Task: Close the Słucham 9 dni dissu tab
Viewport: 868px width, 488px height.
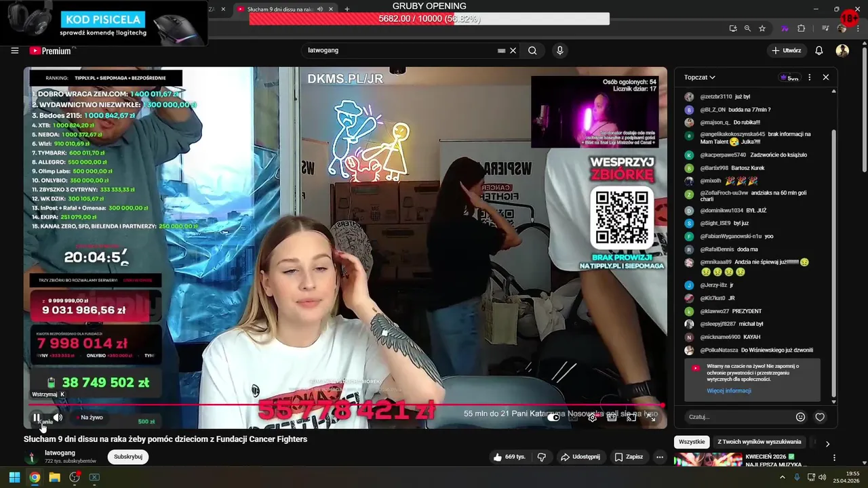Action: [x=331, y=9]
